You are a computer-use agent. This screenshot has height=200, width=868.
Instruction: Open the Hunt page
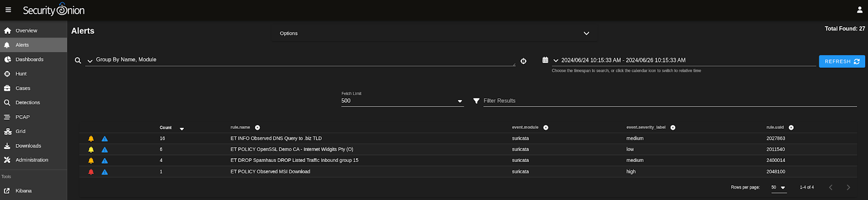[34, 74]
